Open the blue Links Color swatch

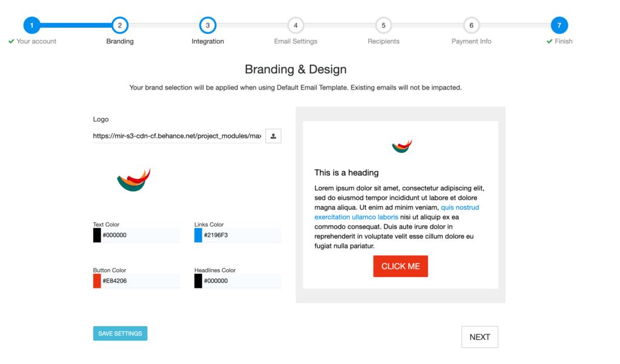198,235
